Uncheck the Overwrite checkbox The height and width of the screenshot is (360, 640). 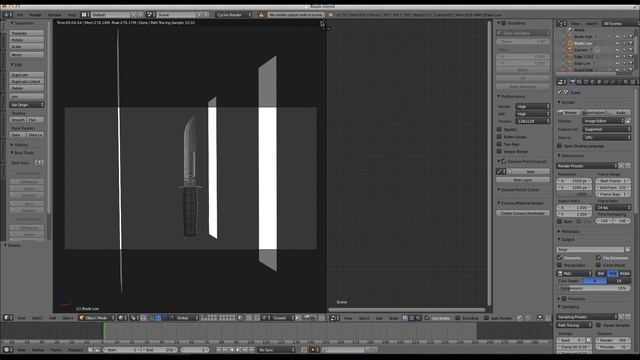[560, 258]
